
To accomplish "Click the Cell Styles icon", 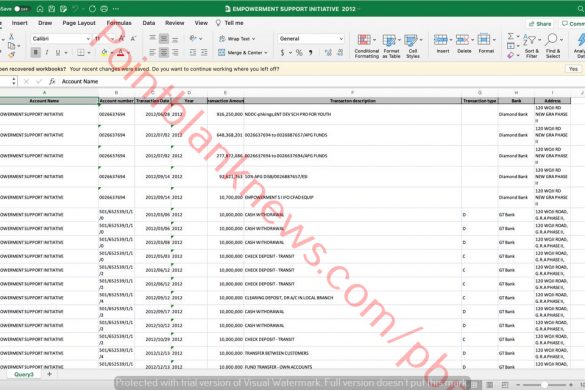I will pyautogui.click(x=411, y=40).
